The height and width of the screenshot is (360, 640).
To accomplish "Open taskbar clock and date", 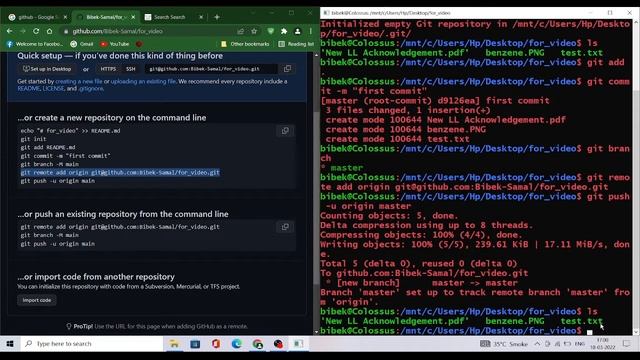I will [602, 344].
